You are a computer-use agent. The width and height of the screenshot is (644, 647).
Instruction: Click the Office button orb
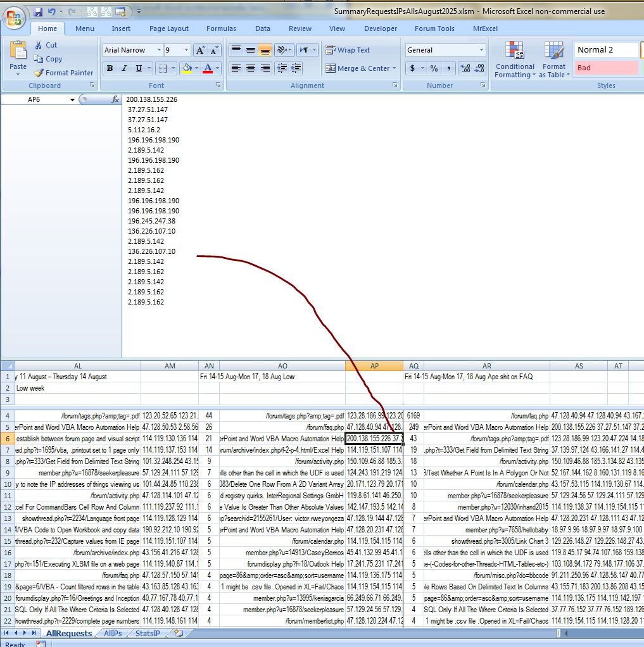pos(15,17)
